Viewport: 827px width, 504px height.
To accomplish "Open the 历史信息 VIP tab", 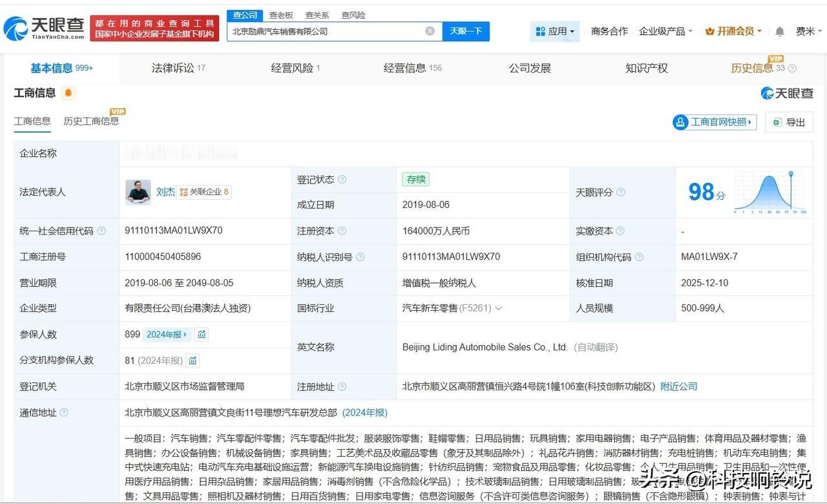I will pos(757,68).
